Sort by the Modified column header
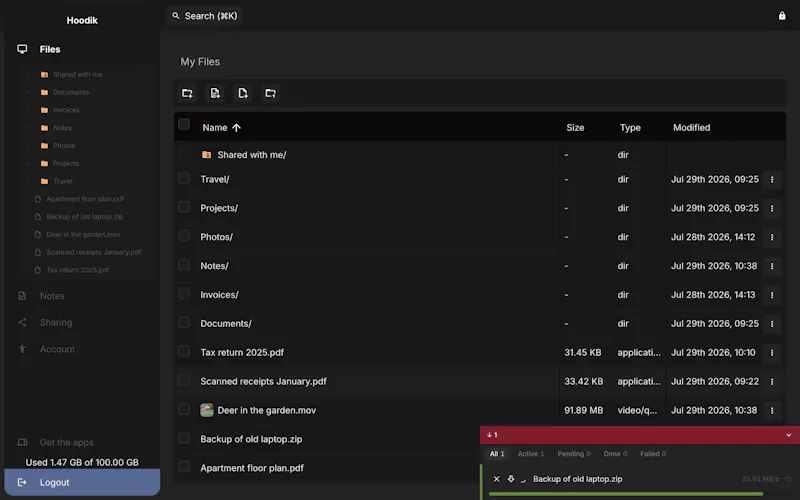Screen dimensions: 800x500 pyautogui.click(x=691, y=128)
